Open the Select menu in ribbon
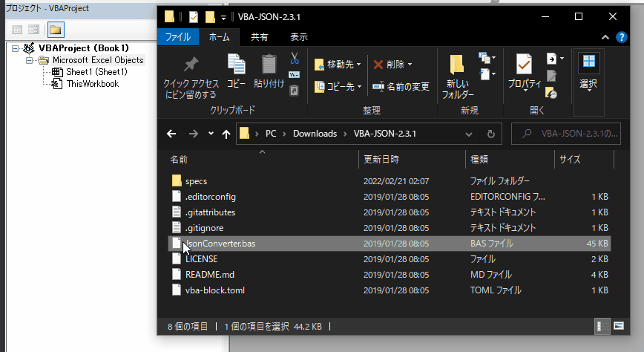Image resolution: width=644 pixels, height=352 pixels. 588,72
